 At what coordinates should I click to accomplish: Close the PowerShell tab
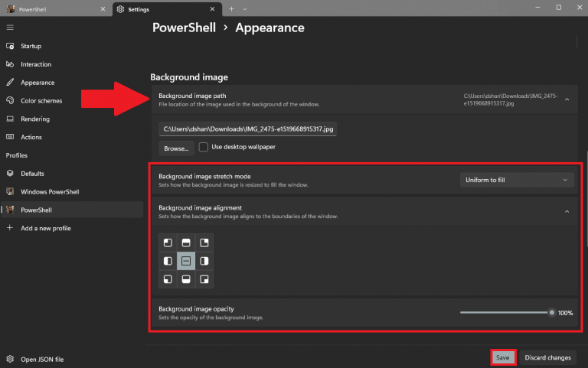(103, 9)
